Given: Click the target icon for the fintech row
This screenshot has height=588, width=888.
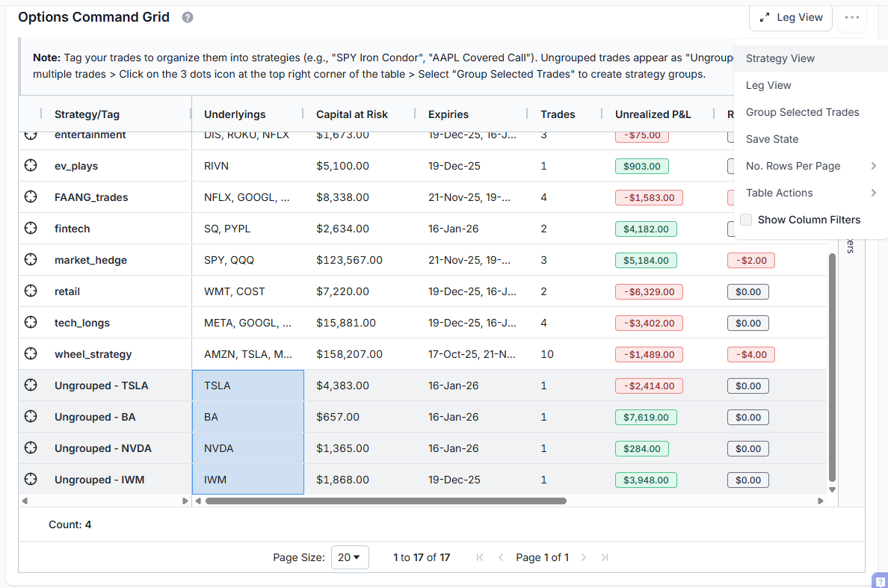Looking at the screenshot, I should (x=31, y=229).
